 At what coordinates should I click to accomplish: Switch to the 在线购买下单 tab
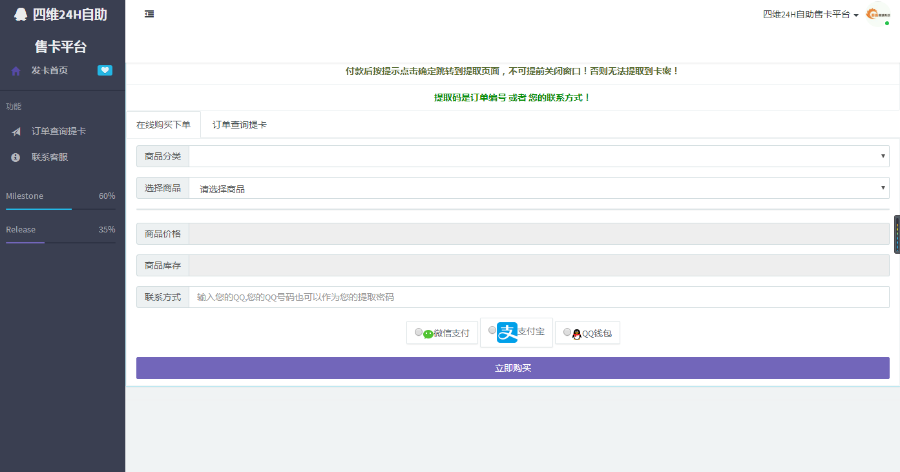pyautogui.click(x=163, y=125)
